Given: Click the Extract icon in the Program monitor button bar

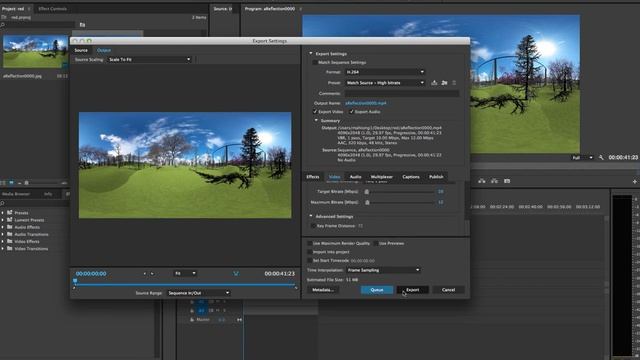Looking at the screenshot, I should click(494, 181).
